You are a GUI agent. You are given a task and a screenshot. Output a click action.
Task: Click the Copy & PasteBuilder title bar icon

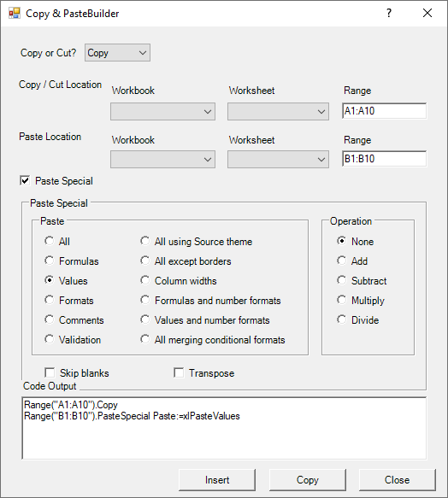15,13
